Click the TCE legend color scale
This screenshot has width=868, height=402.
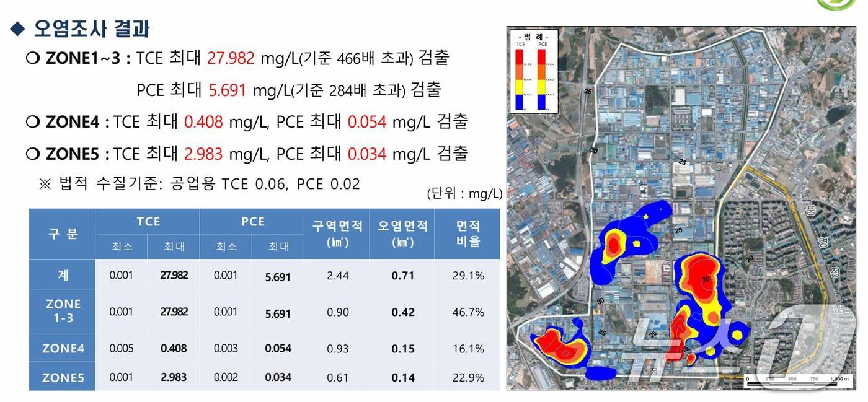(518, 80)
